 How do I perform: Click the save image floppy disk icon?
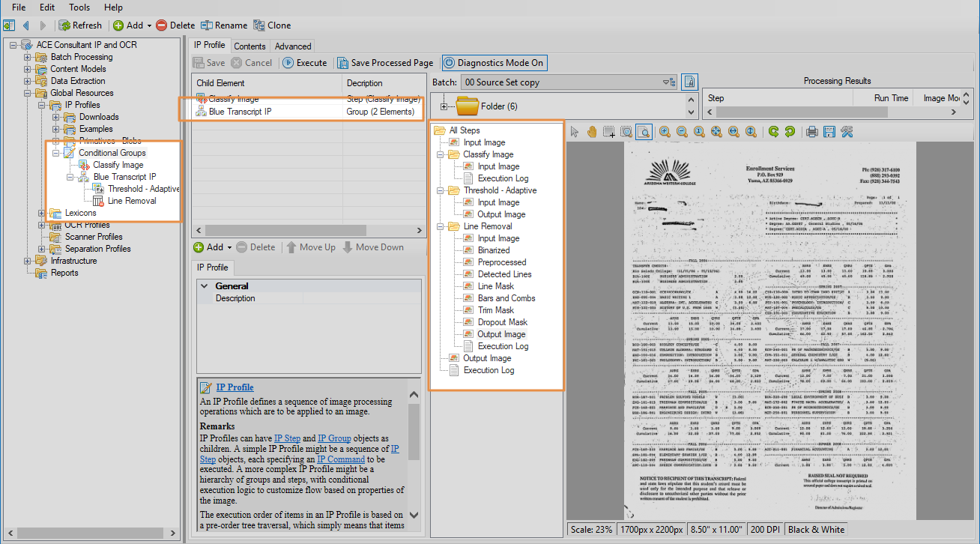(x=829, y=132)
